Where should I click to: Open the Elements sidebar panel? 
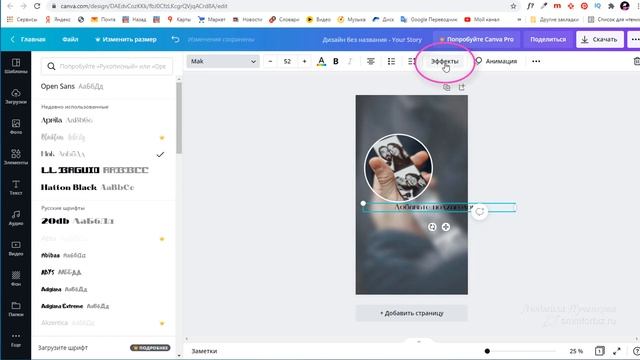point(16,157)
